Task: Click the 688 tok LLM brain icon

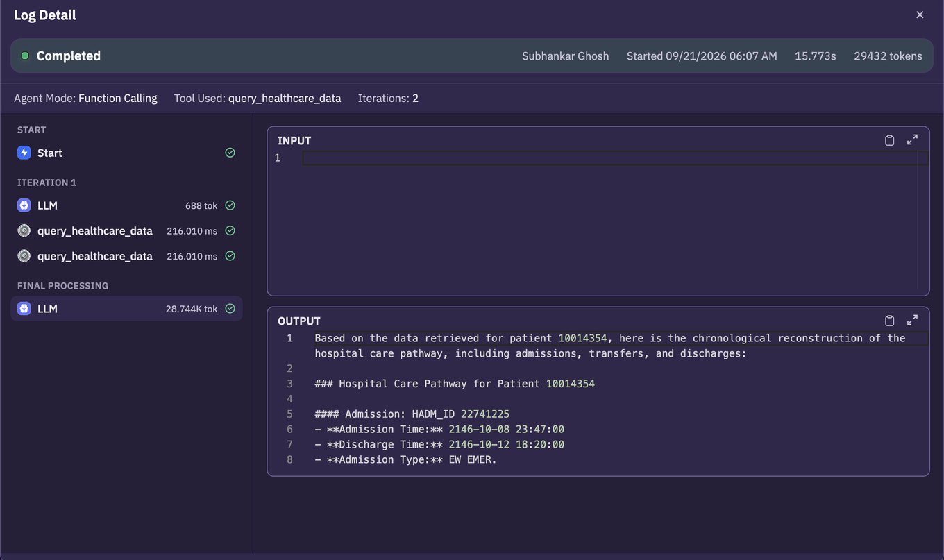Action: [24, 205]
